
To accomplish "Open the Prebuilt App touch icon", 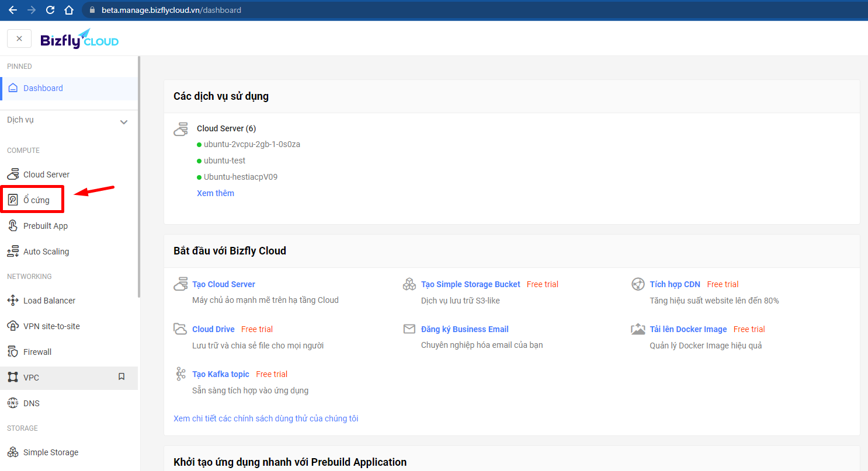I will (13, 226).
